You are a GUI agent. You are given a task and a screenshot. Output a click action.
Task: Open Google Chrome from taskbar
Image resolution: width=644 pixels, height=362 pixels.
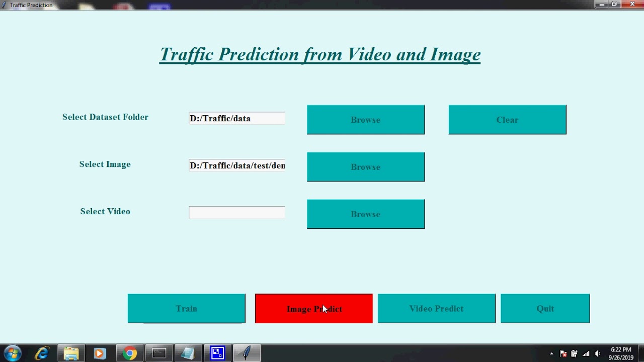click(x=130, y=353)
